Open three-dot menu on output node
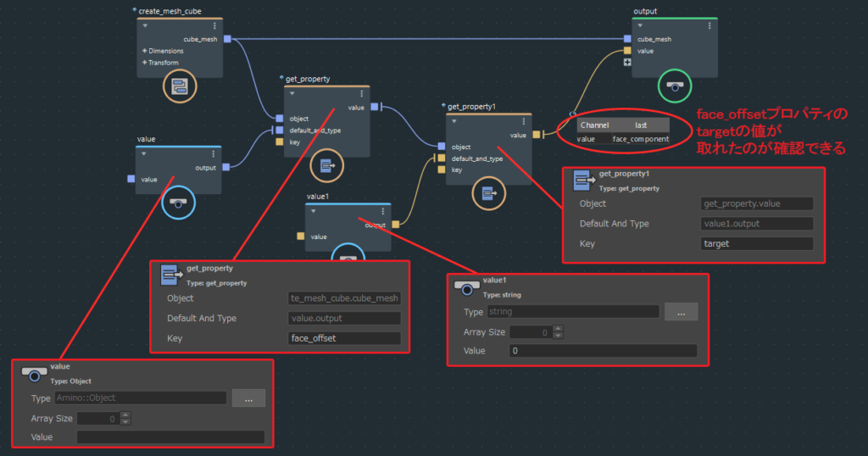 click(709, 26)
